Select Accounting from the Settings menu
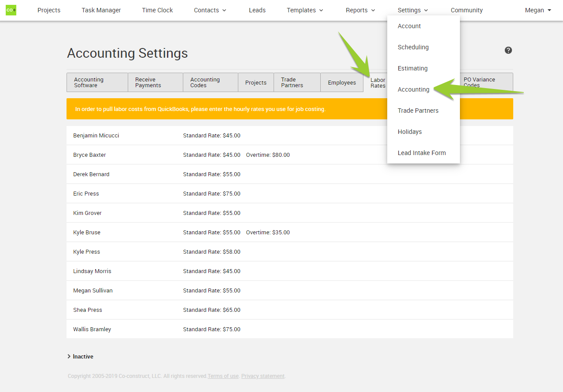Viewport: 563px width, 392px height. [413, 89]
